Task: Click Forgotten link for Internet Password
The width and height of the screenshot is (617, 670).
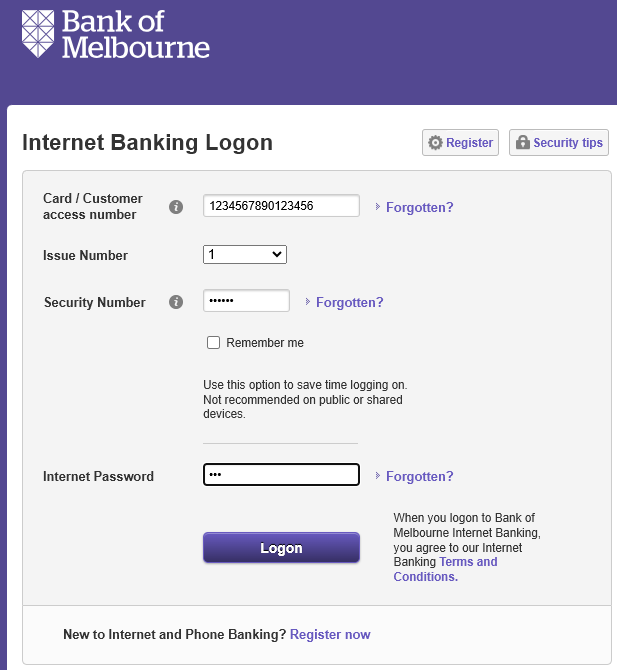Action: 420,476
